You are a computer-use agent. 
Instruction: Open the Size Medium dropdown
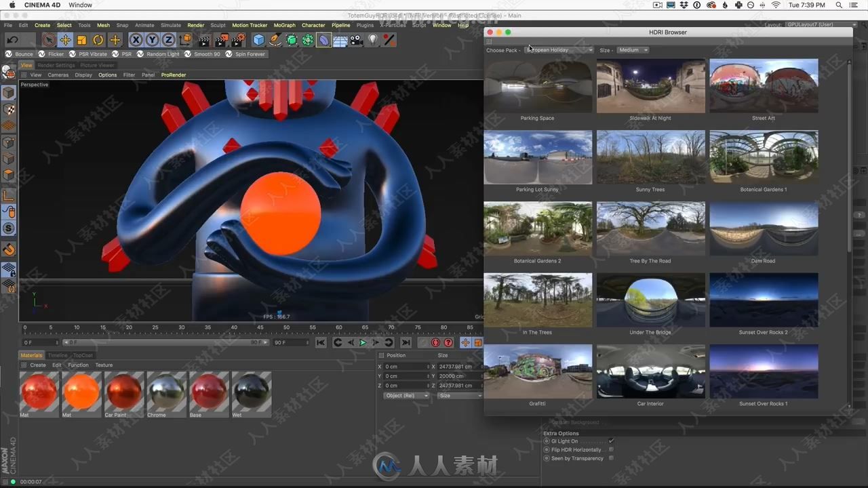click(x=633, y=49)
